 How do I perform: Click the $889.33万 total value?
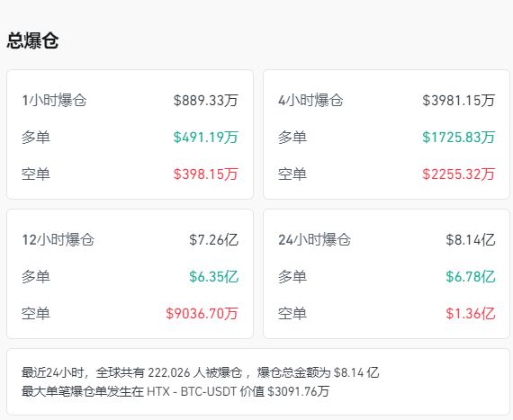click(206, 100)
